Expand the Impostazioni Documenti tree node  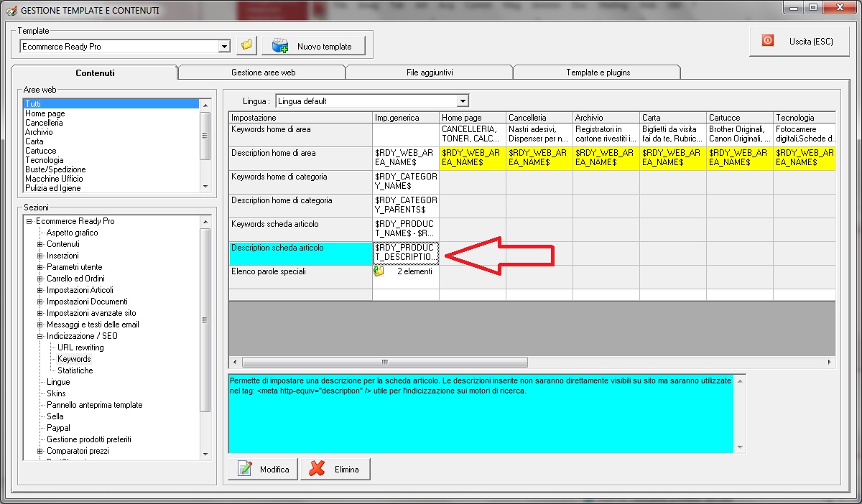40,302
